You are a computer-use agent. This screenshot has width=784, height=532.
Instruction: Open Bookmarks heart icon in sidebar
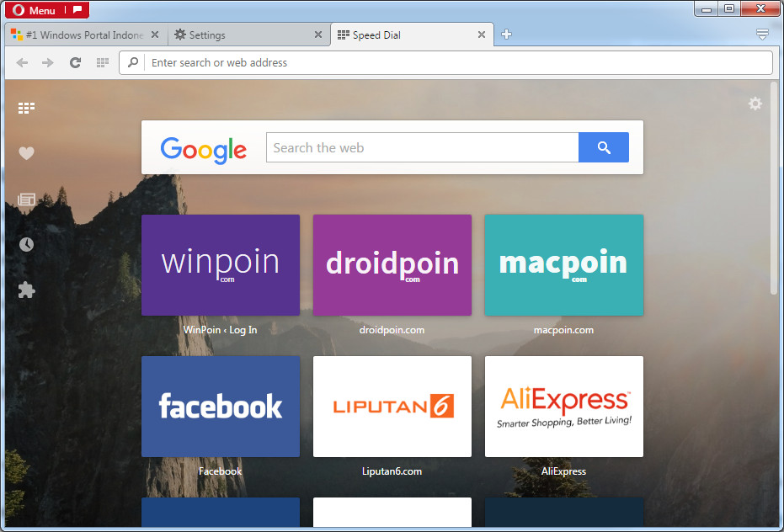26,153
